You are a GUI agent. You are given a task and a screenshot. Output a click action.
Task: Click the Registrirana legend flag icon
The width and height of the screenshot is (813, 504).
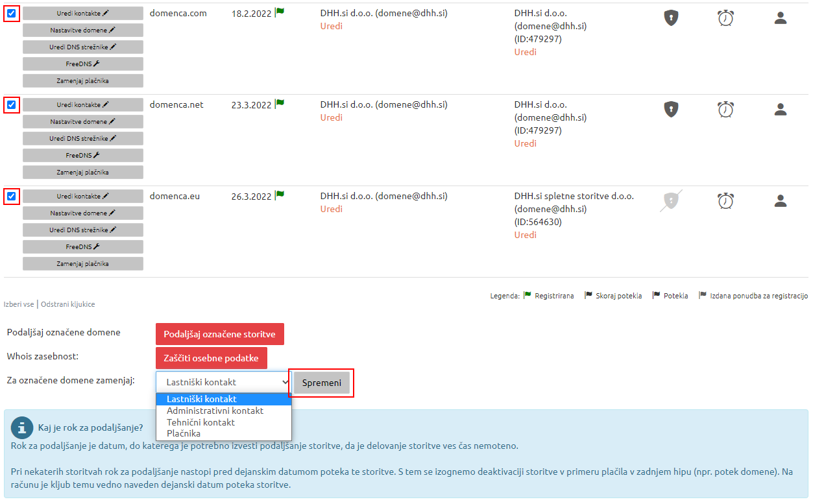pyautogui.click(x=528, y=295)
